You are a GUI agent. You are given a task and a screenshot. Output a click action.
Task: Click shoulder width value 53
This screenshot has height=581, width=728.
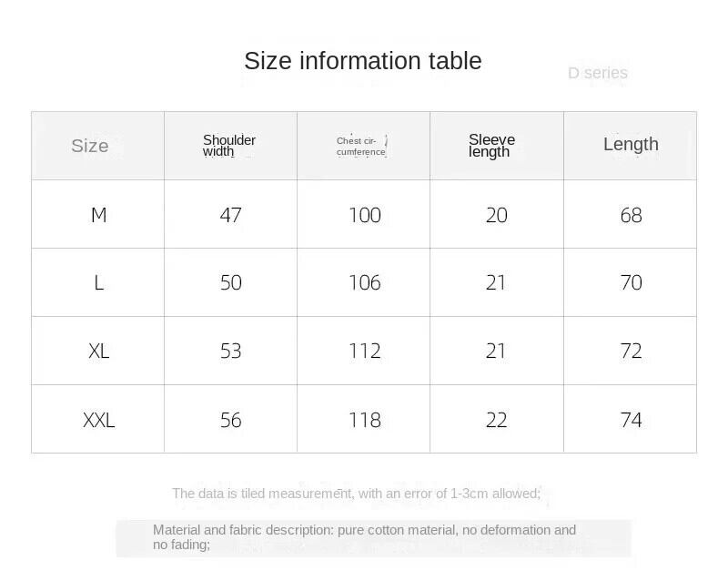coord(231,351)
